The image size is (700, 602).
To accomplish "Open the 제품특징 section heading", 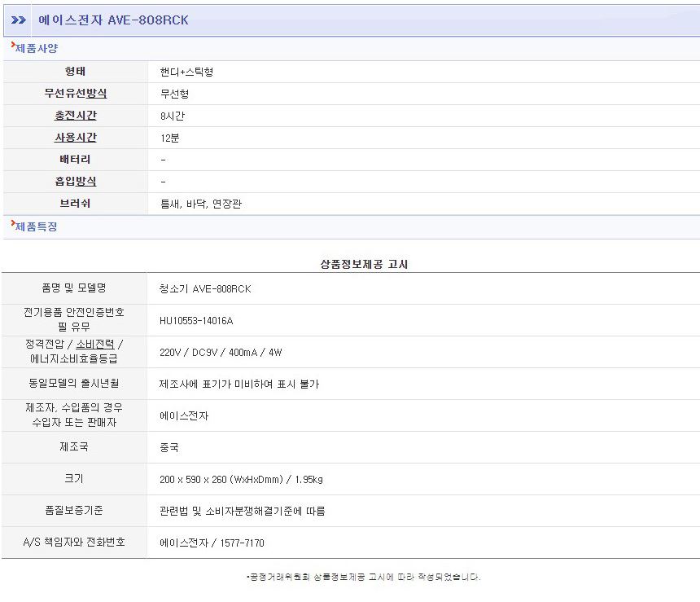I will [x=36, y=226].
